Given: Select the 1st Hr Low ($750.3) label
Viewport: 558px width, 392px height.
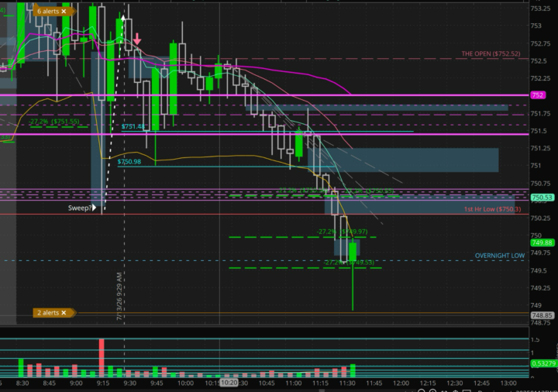Looking at the screenshot, I should point(492,209).
